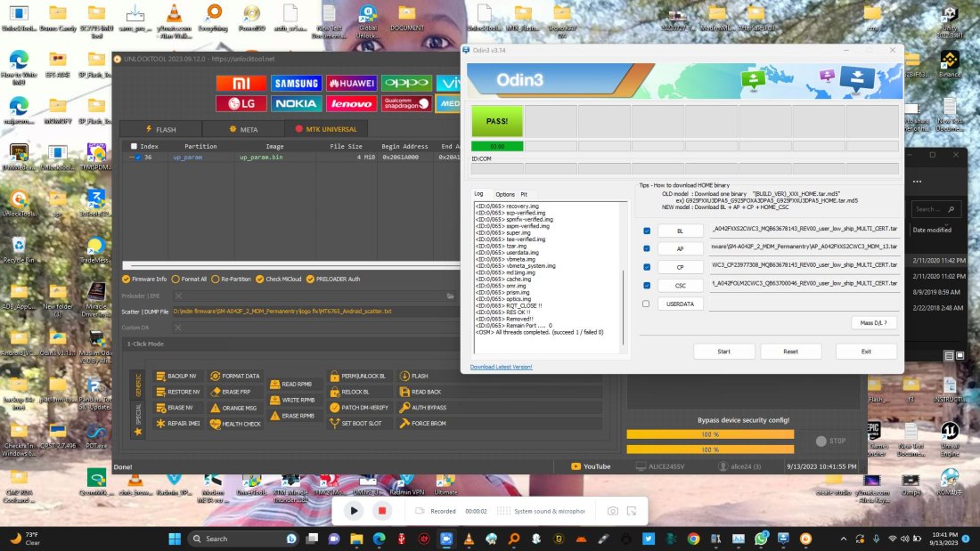Click PERM|UNLOCK BL function

point(357,376)
